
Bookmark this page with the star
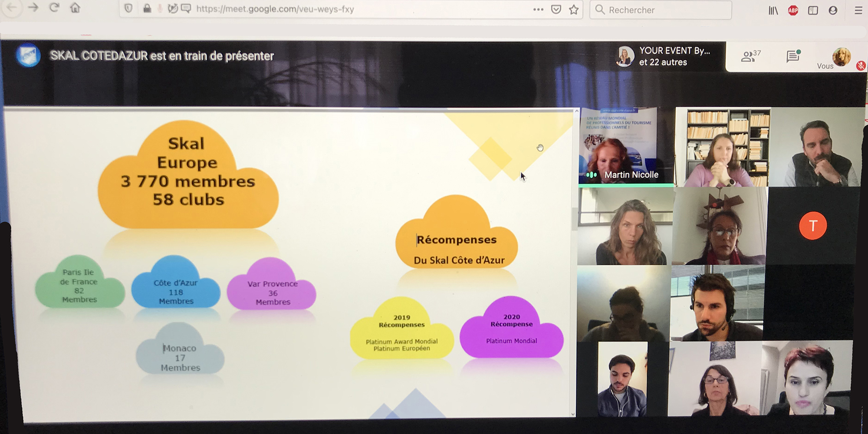tap(574, 10)
